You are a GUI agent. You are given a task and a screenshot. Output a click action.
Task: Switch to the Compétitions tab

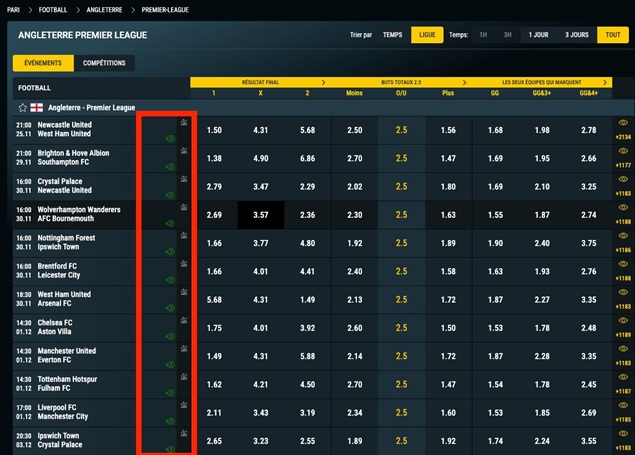(104, 63)
